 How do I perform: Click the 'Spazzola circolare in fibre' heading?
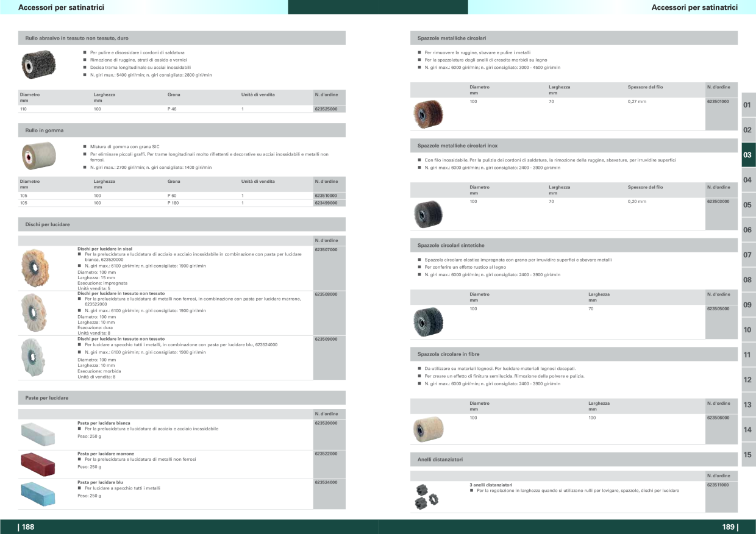point(448,354)
